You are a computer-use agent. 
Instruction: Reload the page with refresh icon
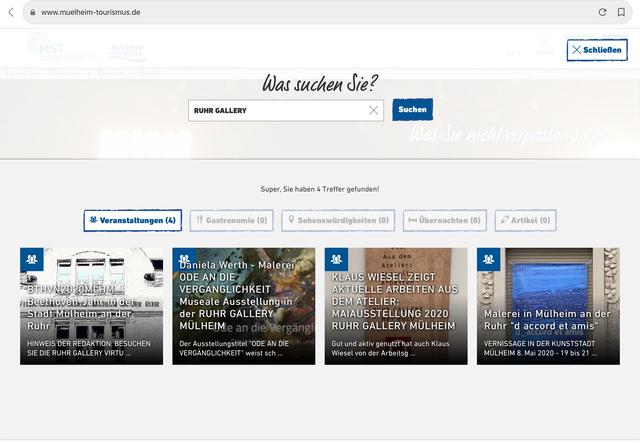(602, 12)
